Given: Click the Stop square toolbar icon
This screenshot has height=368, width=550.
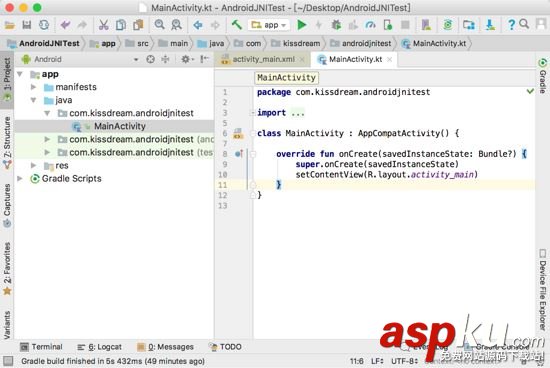Looking at the screenshot, I should [405, 25].
